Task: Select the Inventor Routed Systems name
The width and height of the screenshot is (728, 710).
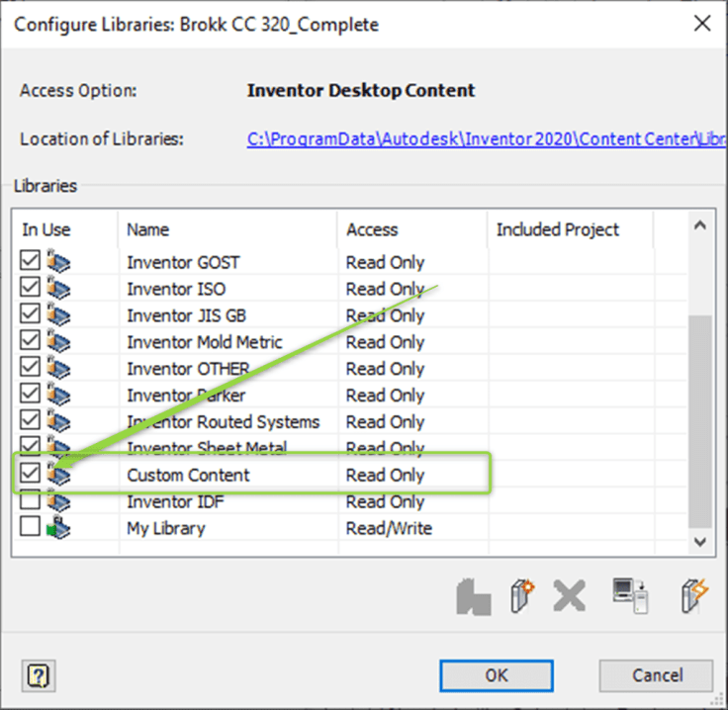Action: coord(224,422)
